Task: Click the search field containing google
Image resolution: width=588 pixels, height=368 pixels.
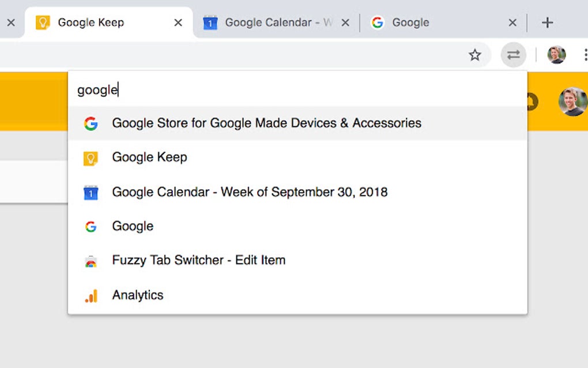Action: point(231,90)
